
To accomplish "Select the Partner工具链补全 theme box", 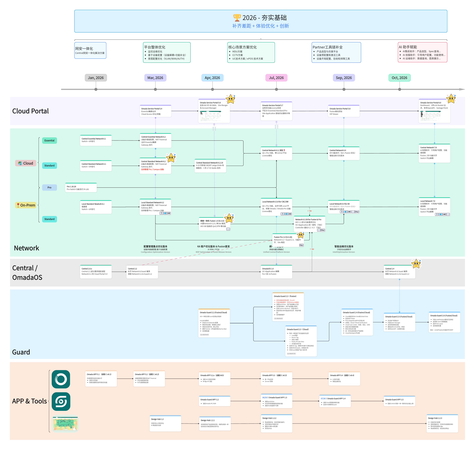I will (336, 52).
